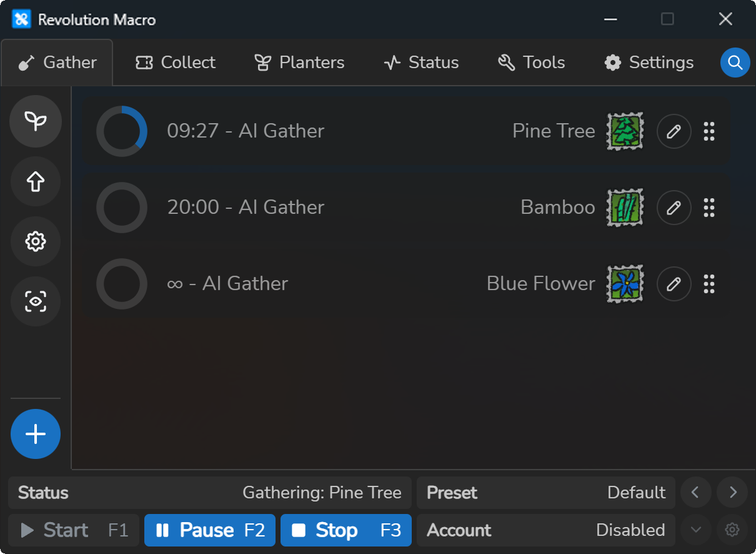Click the Revolution Macro app logo
The width and height of the screenshot is (756, 554).
pyautogui.click(x=21, y=19)
